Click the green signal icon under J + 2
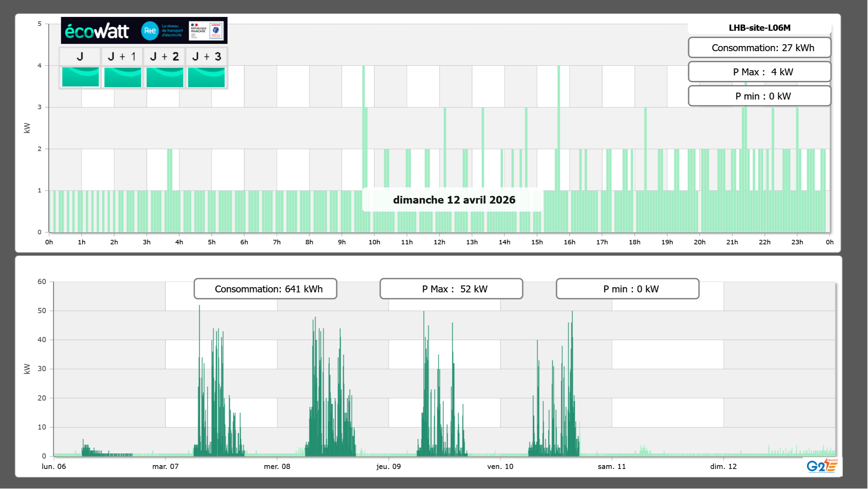 coord(165,77)
